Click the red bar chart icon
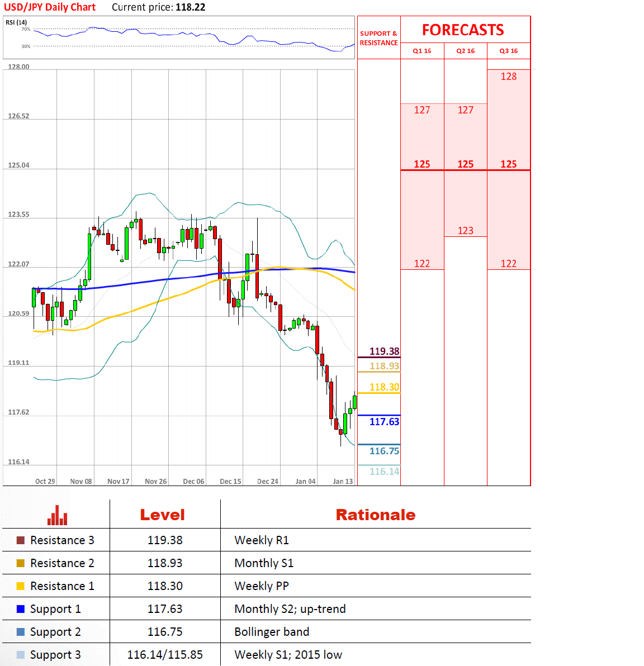This screenshot has height=666, width=644. click(x=58, y=515)
